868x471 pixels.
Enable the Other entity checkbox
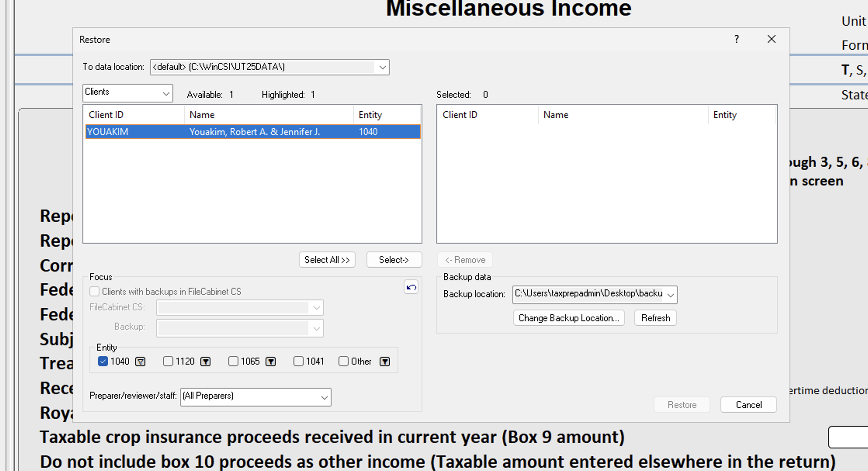click(344, 362)
